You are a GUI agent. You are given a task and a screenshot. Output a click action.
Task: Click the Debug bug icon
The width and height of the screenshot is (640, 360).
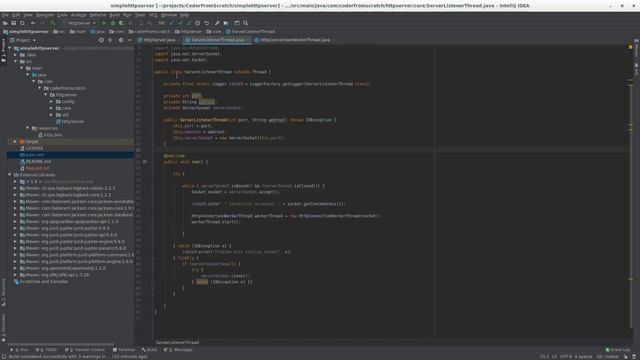(113, 23)
